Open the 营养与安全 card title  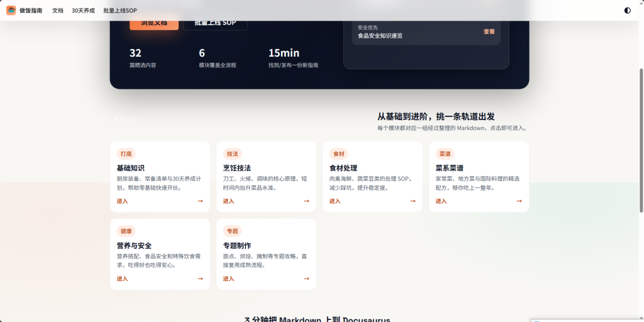click(134, 245)
